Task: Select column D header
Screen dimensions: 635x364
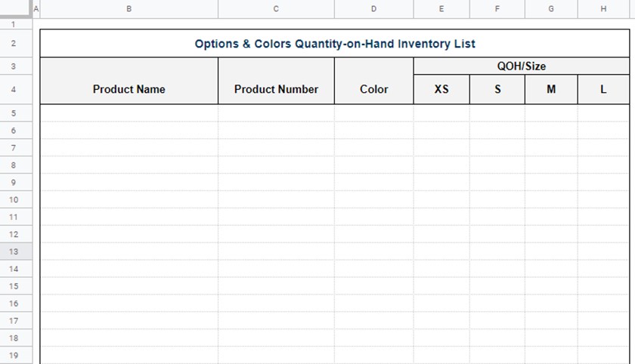Action: (373, 9)
